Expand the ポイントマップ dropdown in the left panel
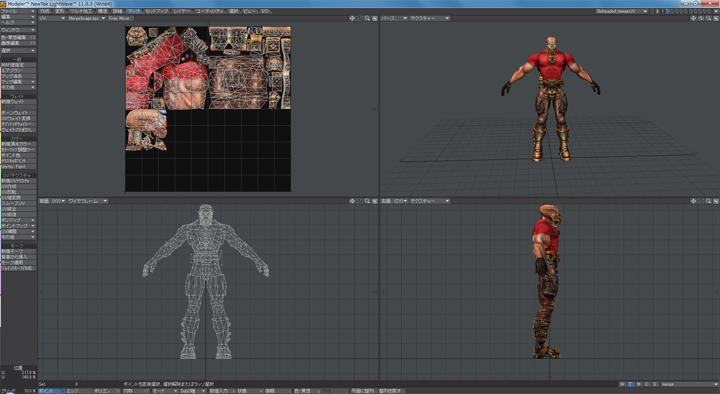 (18, 226)
